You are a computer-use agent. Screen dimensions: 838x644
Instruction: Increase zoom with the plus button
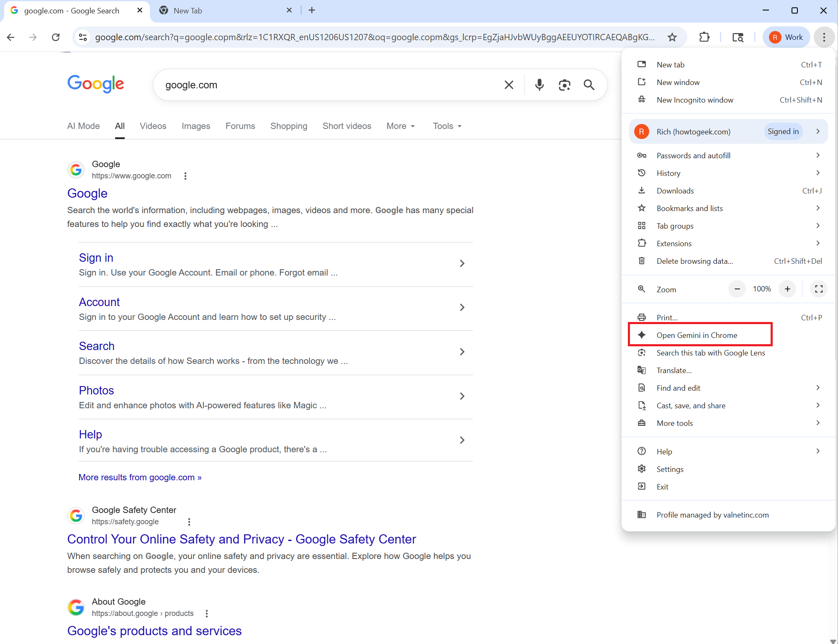[787, 289]
